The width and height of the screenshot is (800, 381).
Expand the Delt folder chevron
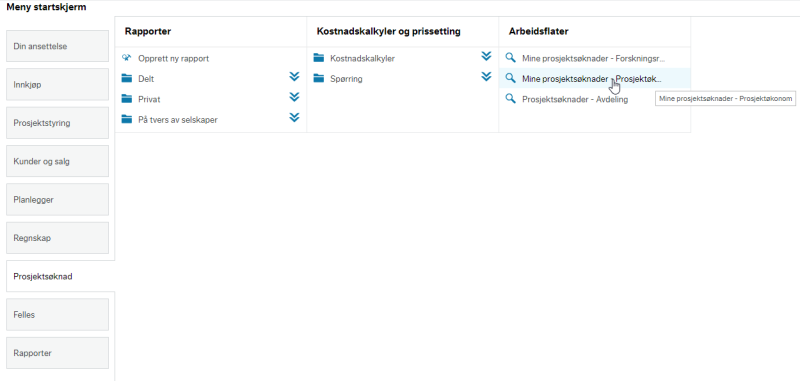click(x=294, y=77)
